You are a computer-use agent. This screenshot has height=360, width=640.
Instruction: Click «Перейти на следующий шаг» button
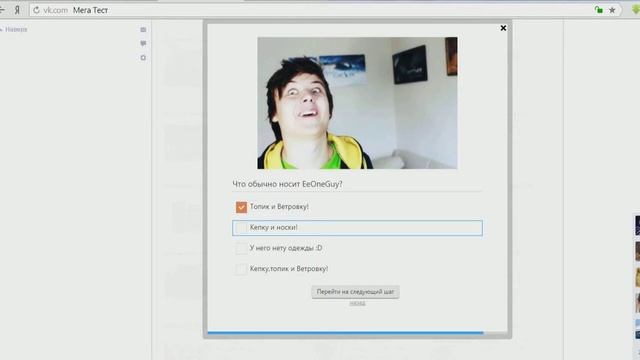point(356,292)
